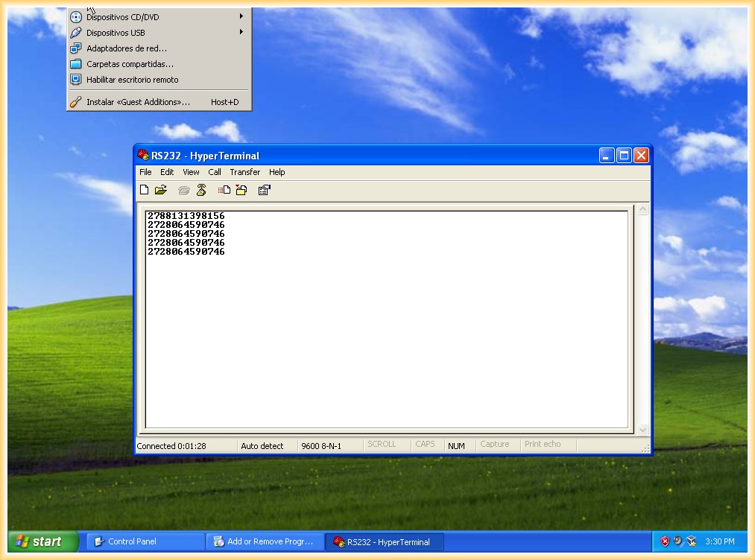Open the Call menu in HyperTerminal
The width and height of the screenshot is (755, 560).
(x=215, y=172)
